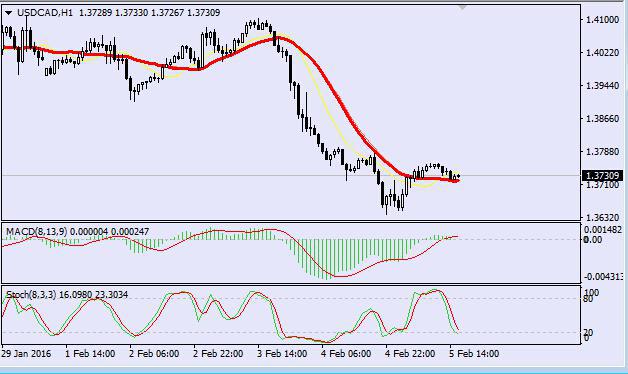Click the 3 Feb 14:00 time axis label

[282, 354]
